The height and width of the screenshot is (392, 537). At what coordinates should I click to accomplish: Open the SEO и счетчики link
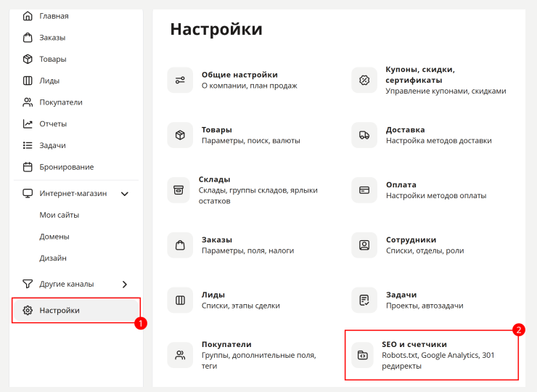(x=414, y=344)
